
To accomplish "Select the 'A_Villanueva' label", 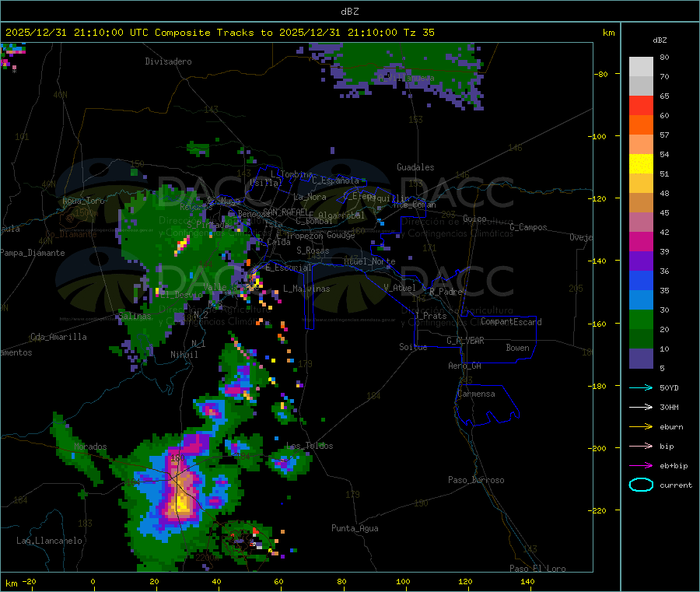I will (x=406, y=78).
